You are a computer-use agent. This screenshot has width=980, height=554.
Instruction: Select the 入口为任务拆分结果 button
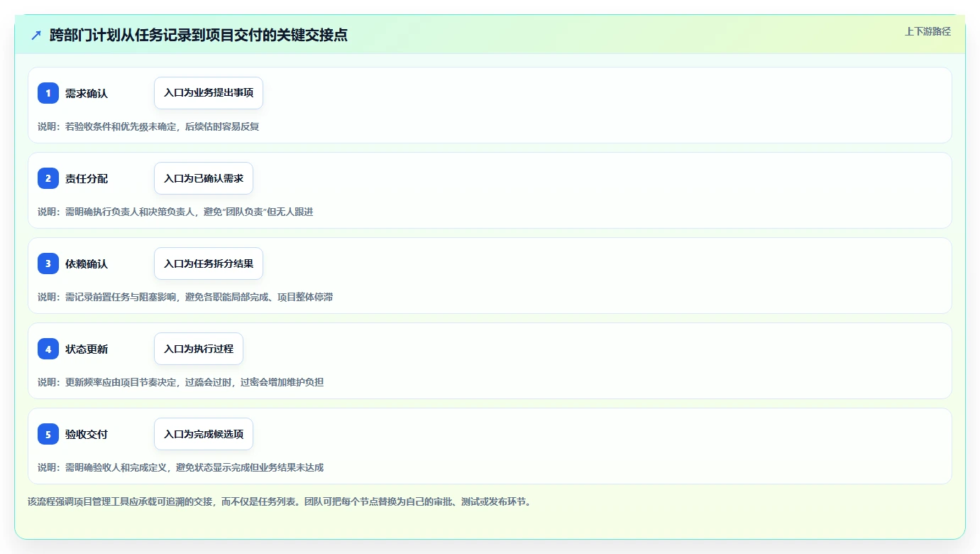[x=209, y=264]
